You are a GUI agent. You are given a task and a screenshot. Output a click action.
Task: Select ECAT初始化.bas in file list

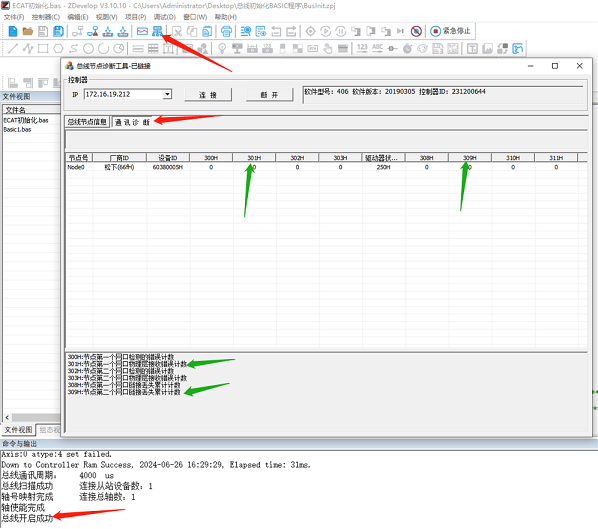coord(26,120)
